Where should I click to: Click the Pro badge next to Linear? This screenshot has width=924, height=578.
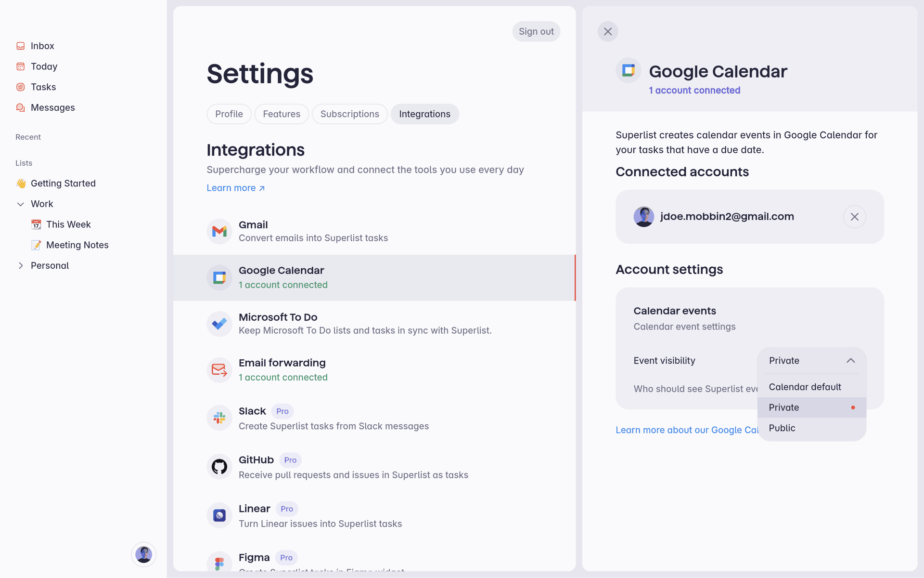[x=287, y=509]
